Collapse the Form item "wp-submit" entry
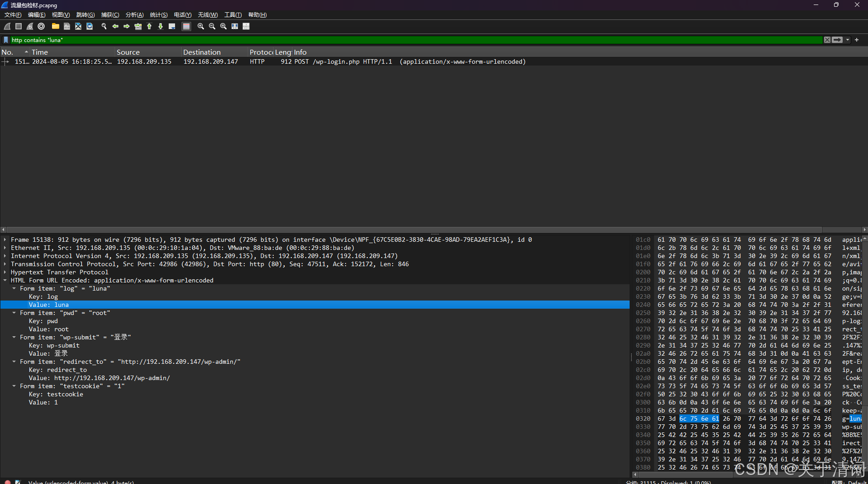Screen dimensions: 868x484 click(x=14, y=338)
